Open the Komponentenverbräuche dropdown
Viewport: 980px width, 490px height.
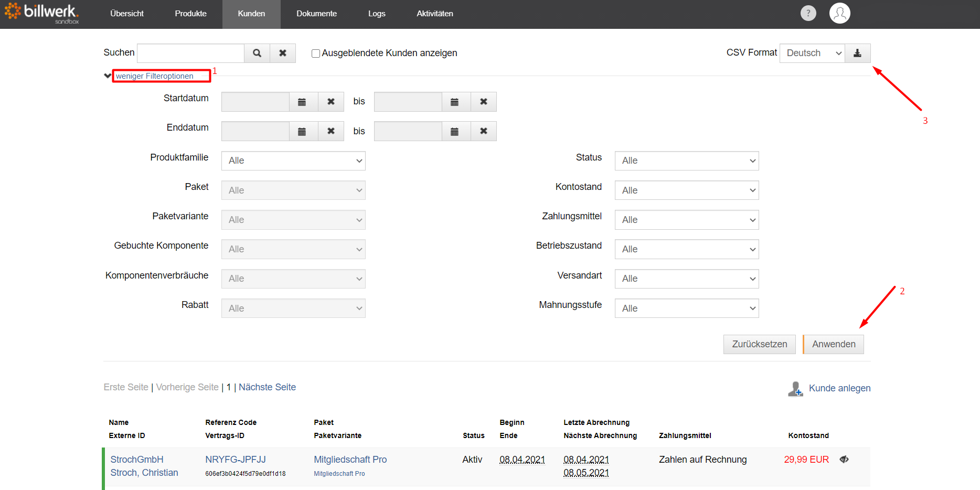[293, 279]
